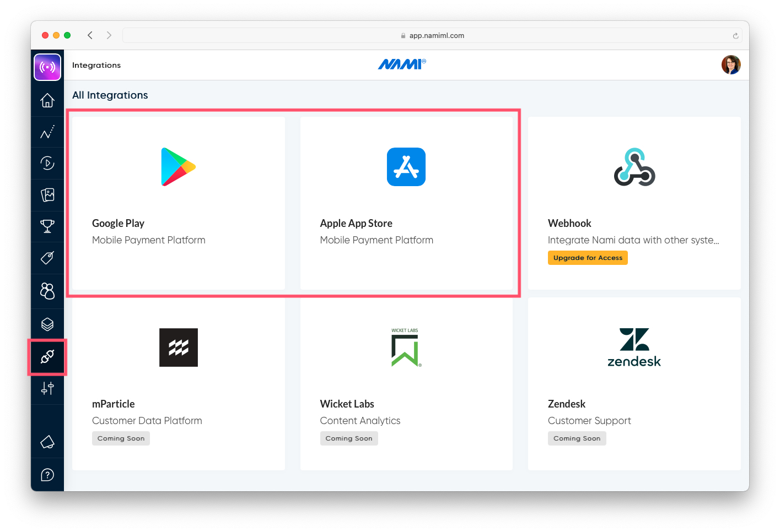Click the Customer Support text
The height and width of the screenshot is (532, 780).
[589, 421]
